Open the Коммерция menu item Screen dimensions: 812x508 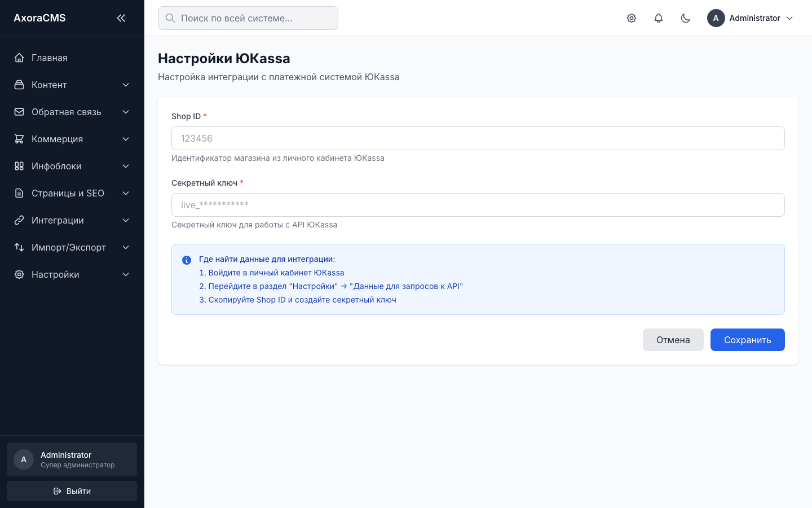point(72,139)
